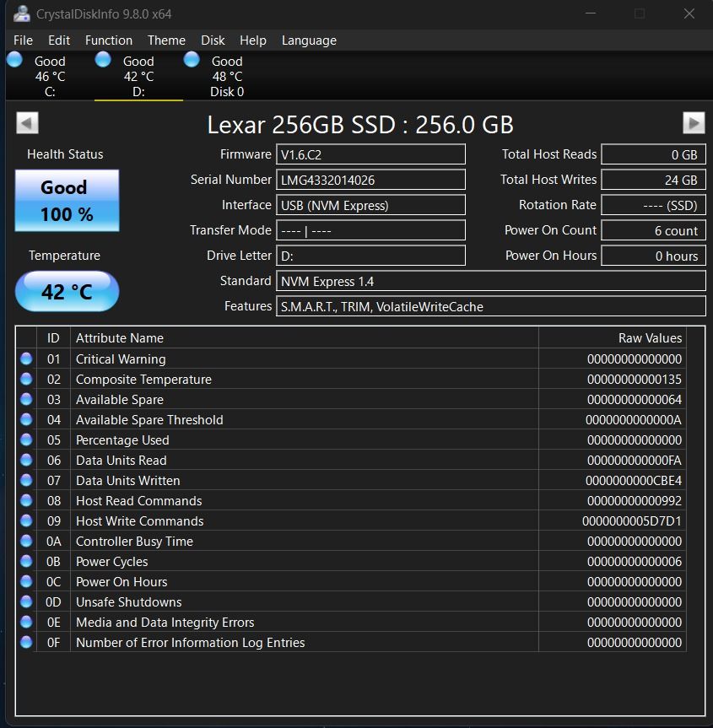Click the status icon for Controller Busy Time
713x728 pixels.
tap(26, 541)
